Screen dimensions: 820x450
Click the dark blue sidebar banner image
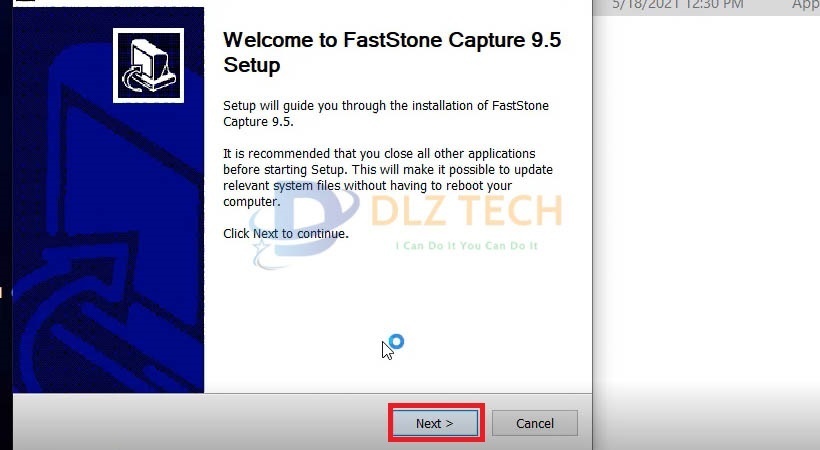tap(108, 200)
